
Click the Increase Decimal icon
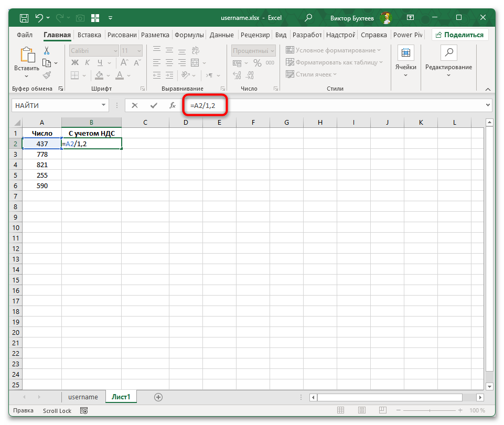point(237,74)
